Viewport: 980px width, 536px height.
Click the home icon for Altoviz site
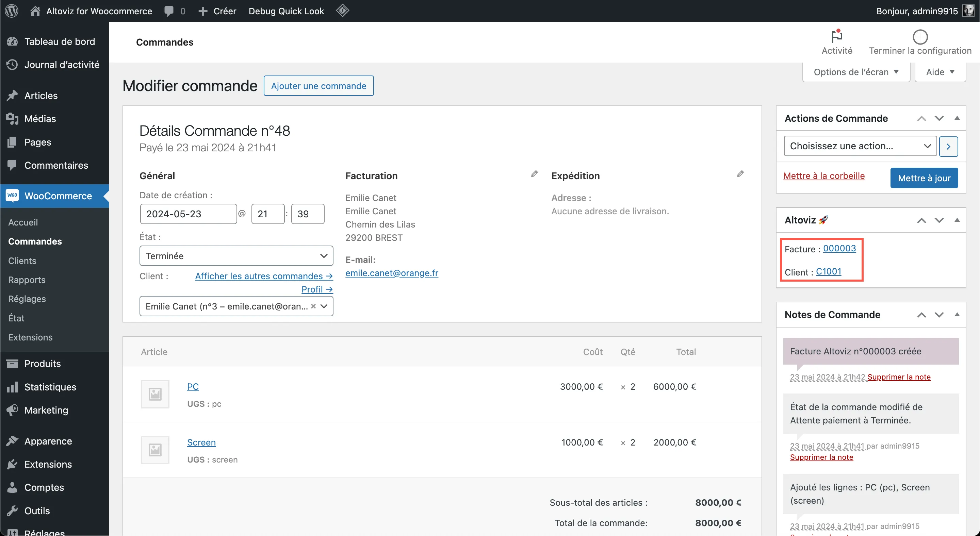35,11
